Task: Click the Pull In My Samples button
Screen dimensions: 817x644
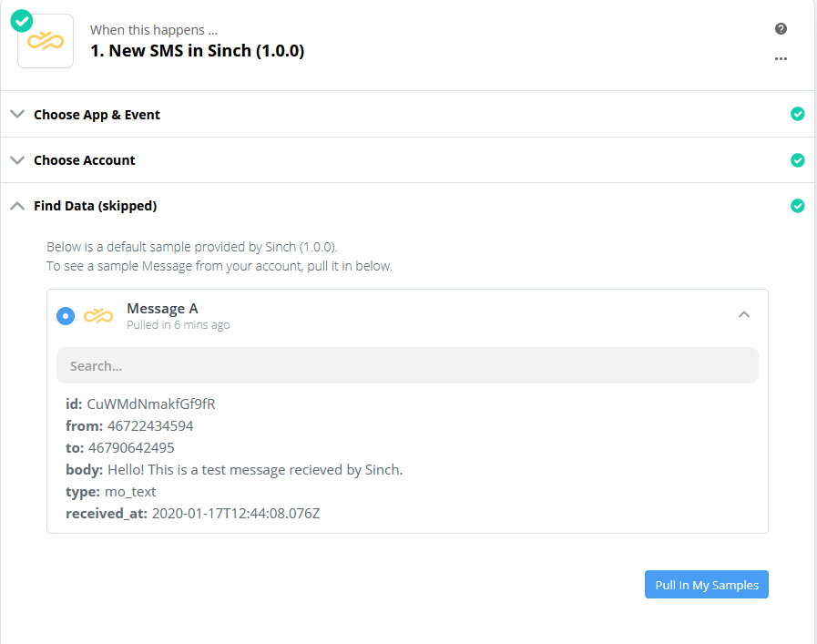Action: [707, 585]
